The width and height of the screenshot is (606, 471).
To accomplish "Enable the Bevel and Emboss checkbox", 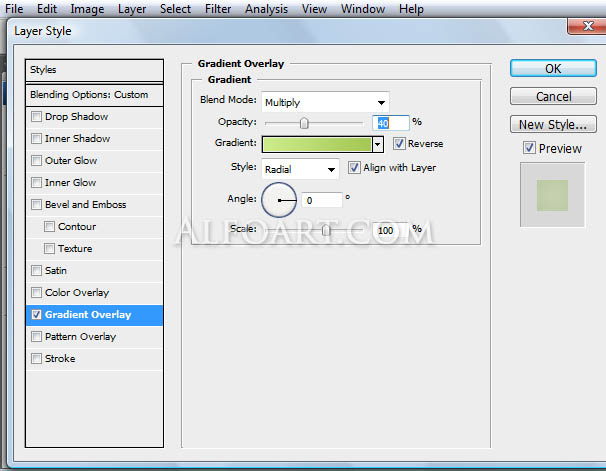I will click(x=36, y=204).
